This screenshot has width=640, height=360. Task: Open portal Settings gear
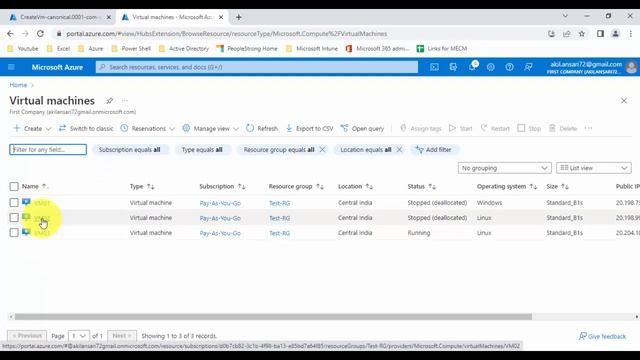pos(491,67)
